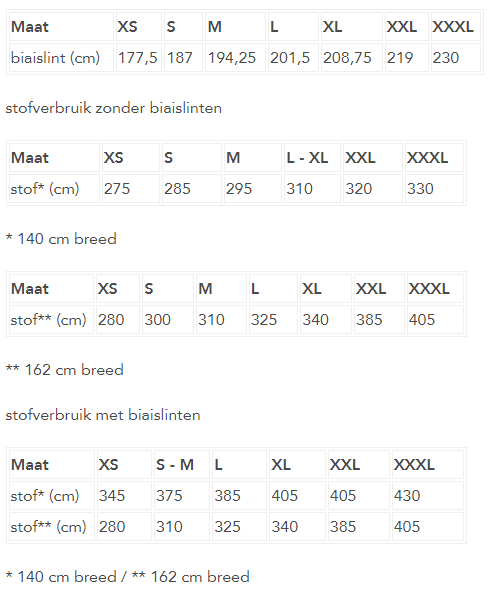Select the L - XL column header
The width and height of the screenshot is (494, 614).
click(307, 158)
